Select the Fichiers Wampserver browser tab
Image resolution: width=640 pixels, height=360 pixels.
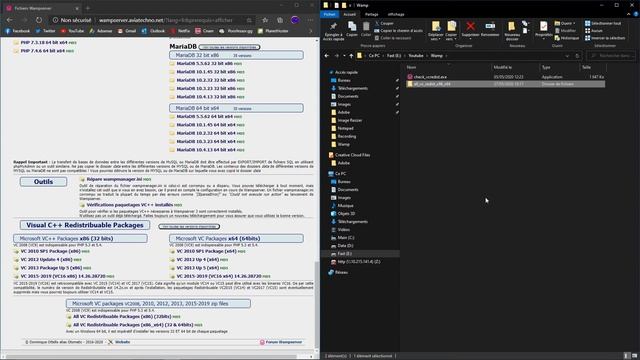pos(41,8)
